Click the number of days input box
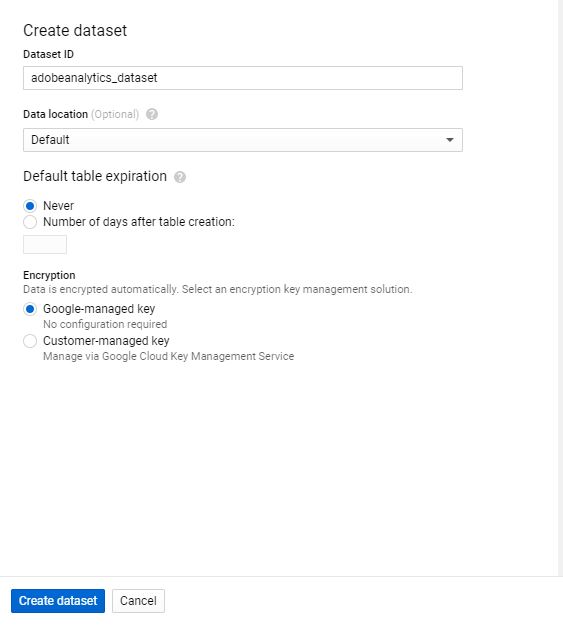 coord(45,244)
